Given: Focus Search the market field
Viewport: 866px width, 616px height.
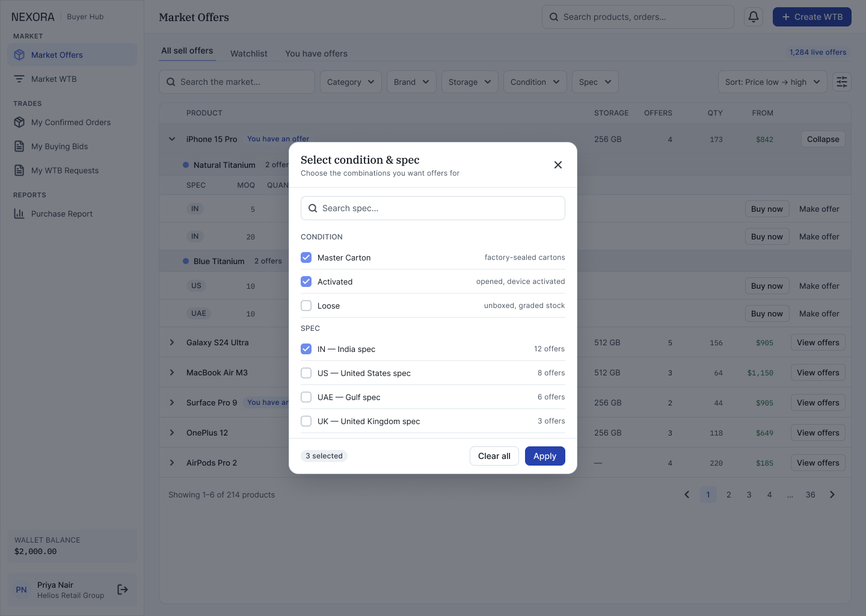Looking at the screenshot, I should pyautogui.click(x=237, y=82).
